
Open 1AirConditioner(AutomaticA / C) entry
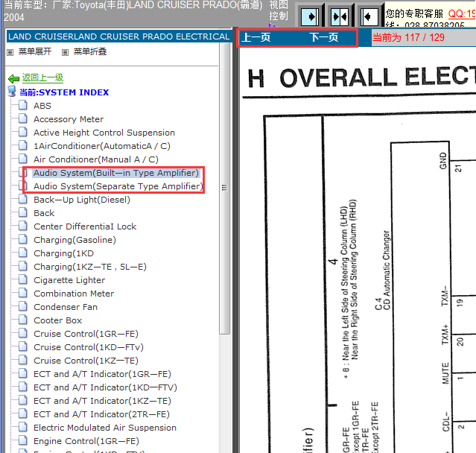pyautogui.click(x=102, y=146)
